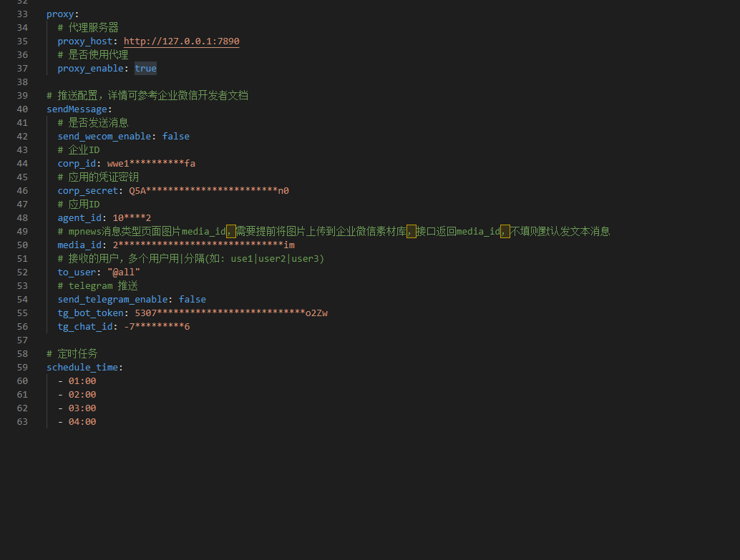740x560 pixels.
Task: Click the false value after send_wecom_enable
Action: pyautogui.click(x=175, y=136)
